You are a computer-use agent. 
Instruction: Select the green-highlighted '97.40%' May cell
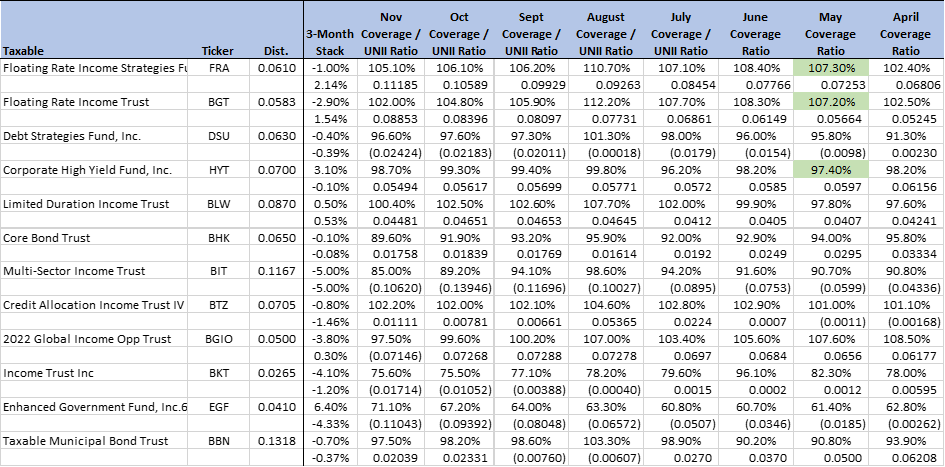point(830,170)
